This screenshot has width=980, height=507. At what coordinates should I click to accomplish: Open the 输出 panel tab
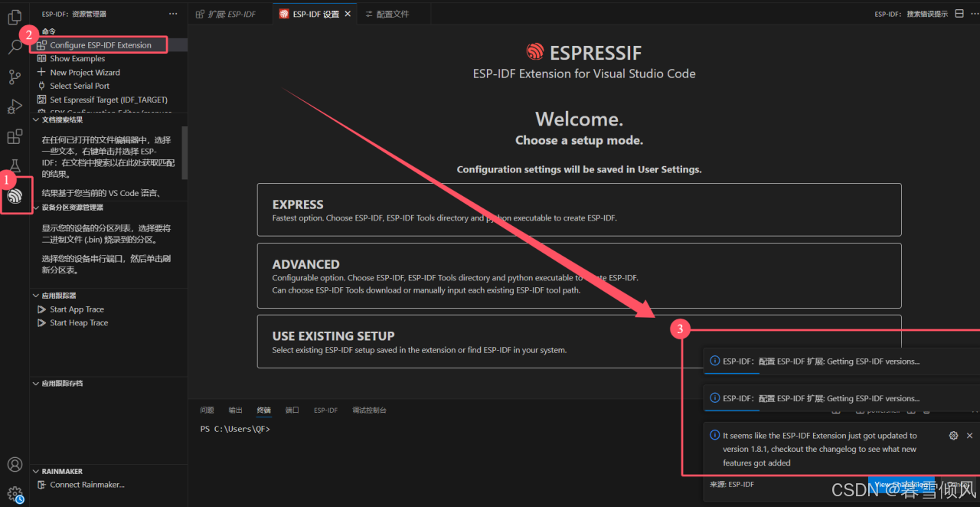pos(235,411)
